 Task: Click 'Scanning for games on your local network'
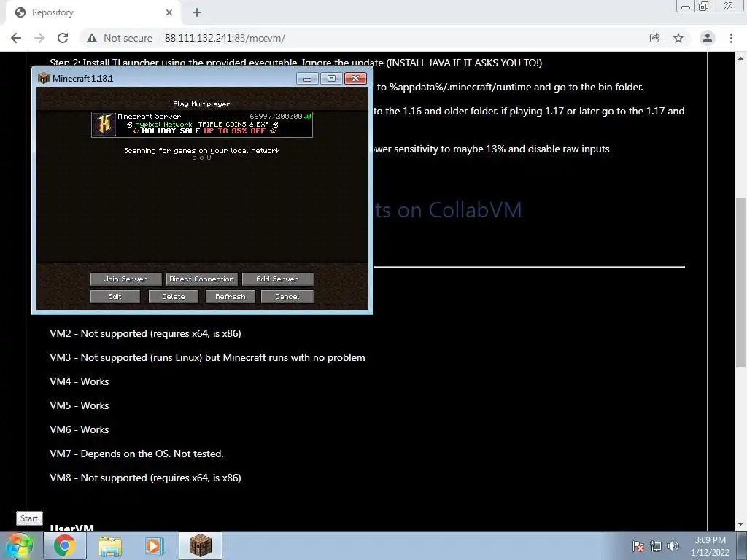(x=201, y=150)
